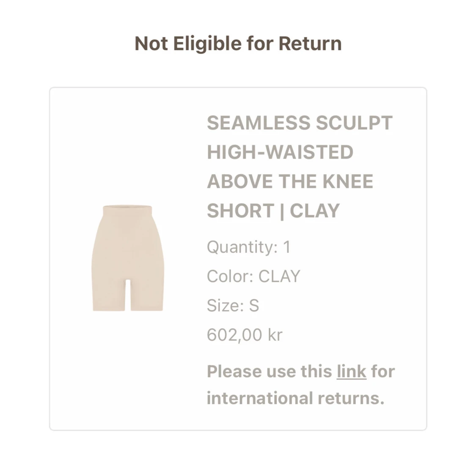This screenshot has width=476, height=476.
Task: Click the "Color: CLAY" label
Action: 253,276
